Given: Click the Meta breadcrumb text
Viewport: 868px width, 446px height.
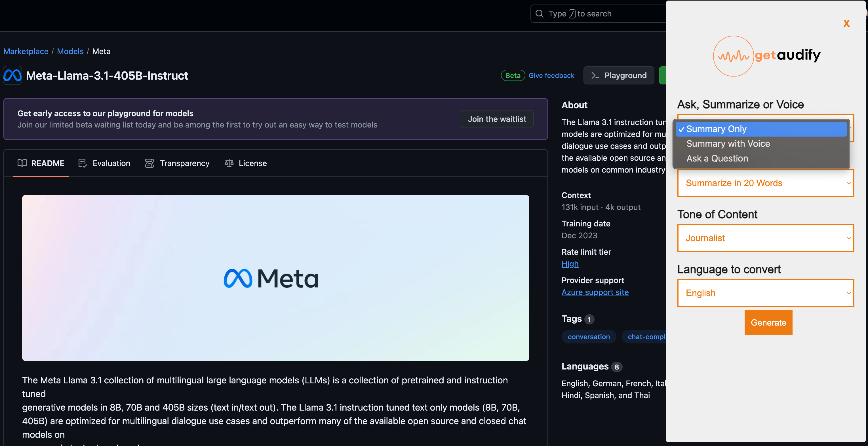Looking at the screenshot, I should (102, 52).
